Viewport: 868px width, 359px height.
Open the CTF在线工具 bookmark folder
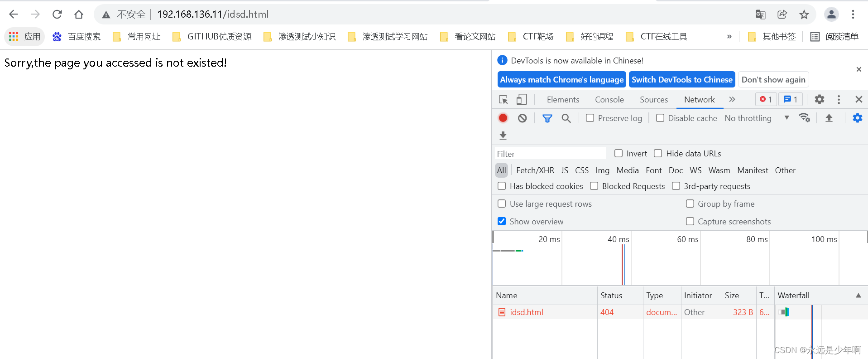pyautogui.click(x=656, y=37)
